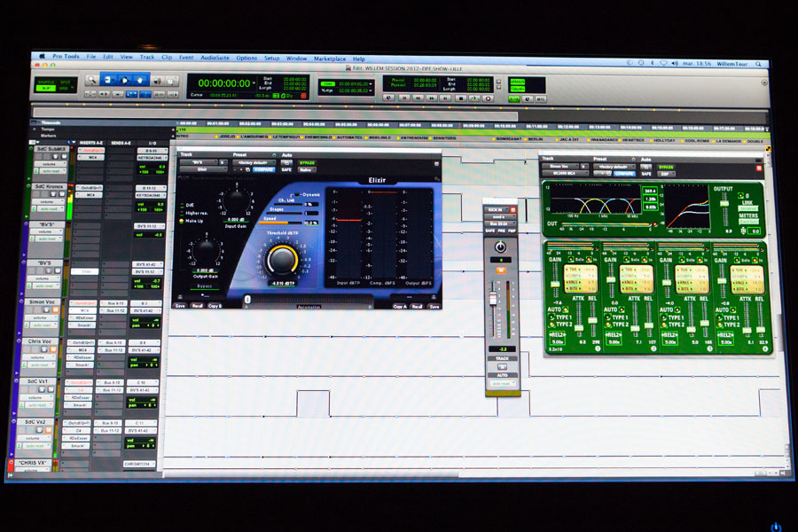798x532 pixels.
Task: Select the Pencil tool in toolbar
Action: 173,81
